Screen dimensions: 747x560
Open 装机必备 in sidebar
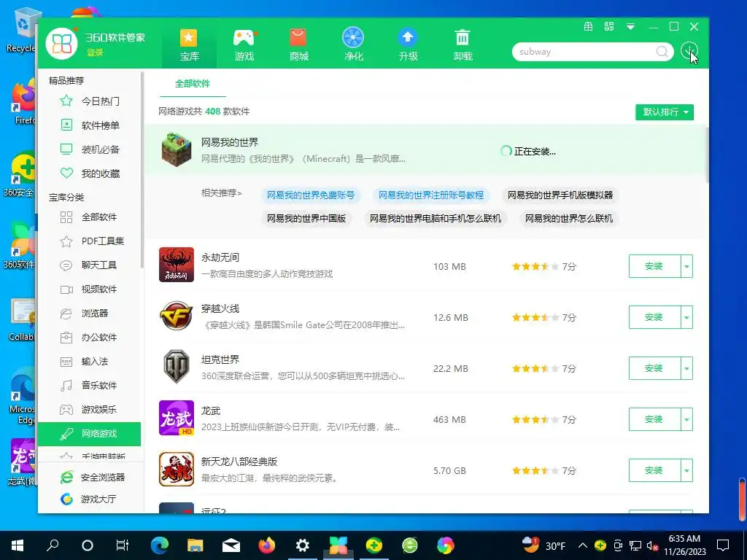tap(90, 149)
